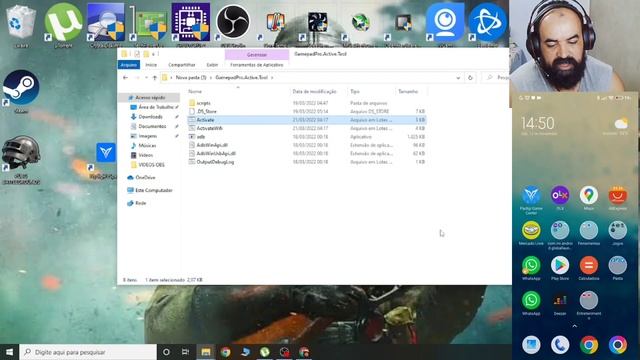Go back with the Explorer back arrow
Screen dimensions: 640x360
click(125, 78)
